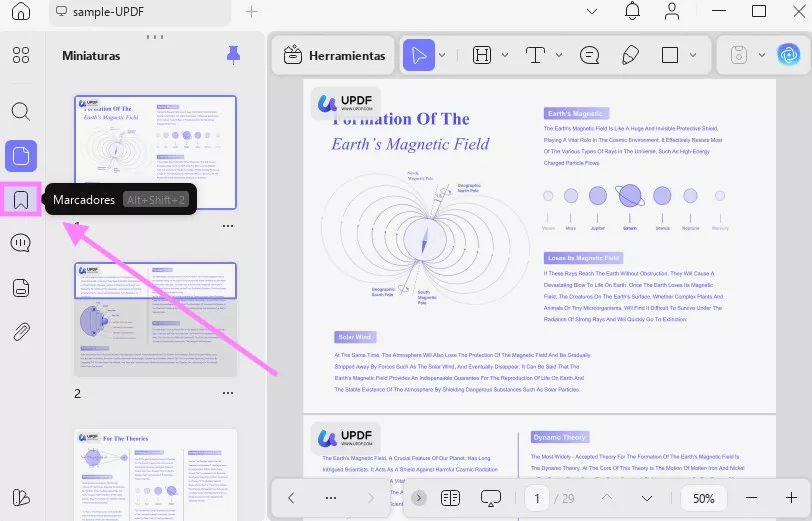This screenshot has height=521, width=812.
Task: Go to the next page arrow
Action: (x=647, y=499)
